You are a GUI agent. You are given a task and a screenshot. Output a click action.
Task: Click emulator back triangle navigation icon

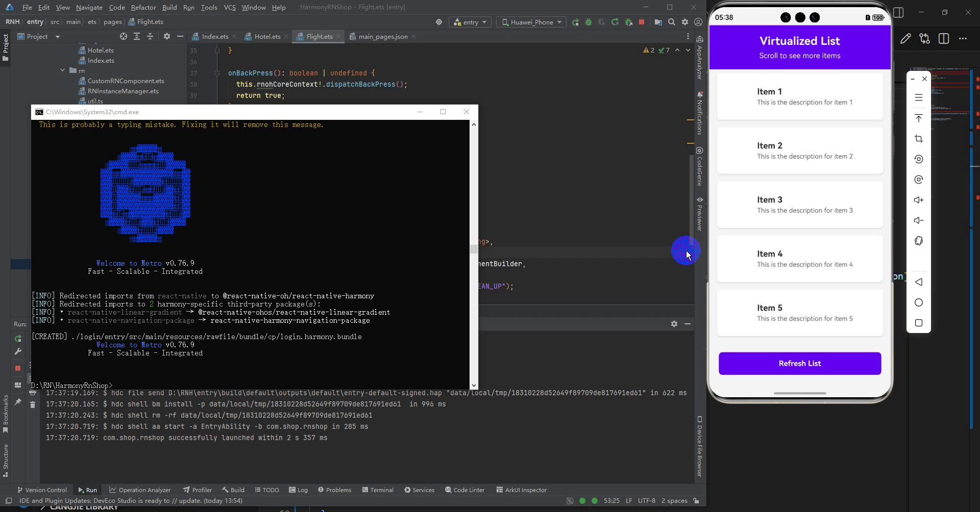919,282
